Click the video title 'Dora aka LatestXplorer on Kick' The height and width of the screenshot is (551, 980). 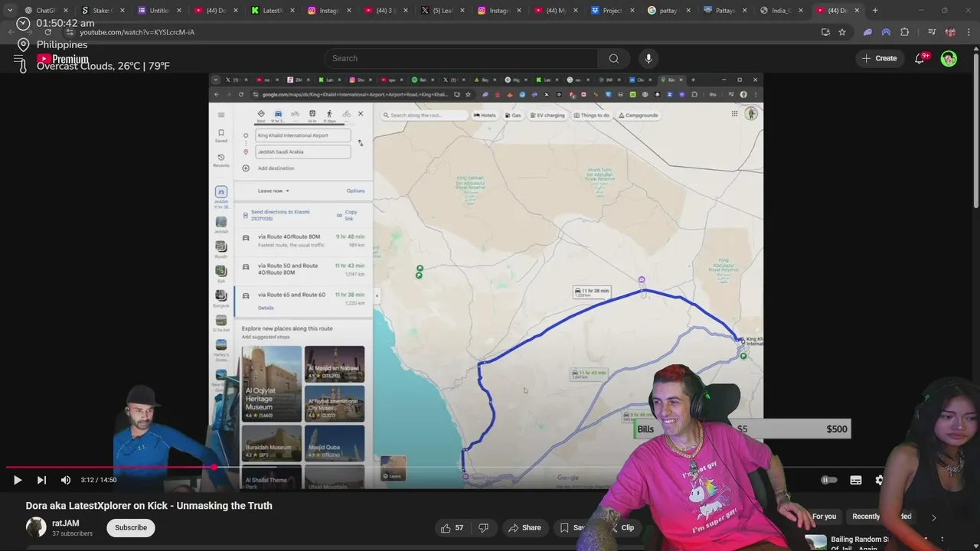(x=149, y=506)
